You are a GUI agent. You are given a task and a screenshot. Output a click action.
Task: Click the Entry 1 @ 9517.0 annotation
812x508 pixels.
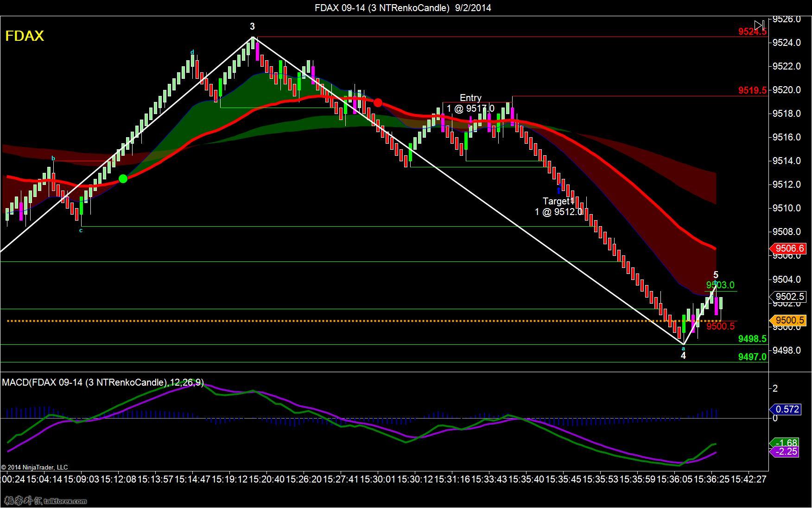470,103
